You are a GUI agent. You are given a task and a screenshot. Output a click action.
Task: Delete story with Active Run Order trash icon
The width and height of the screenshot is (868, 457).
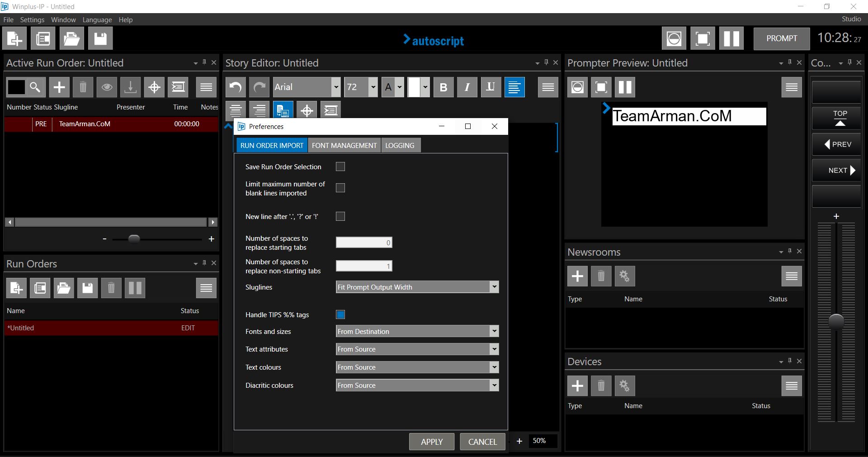83,87
